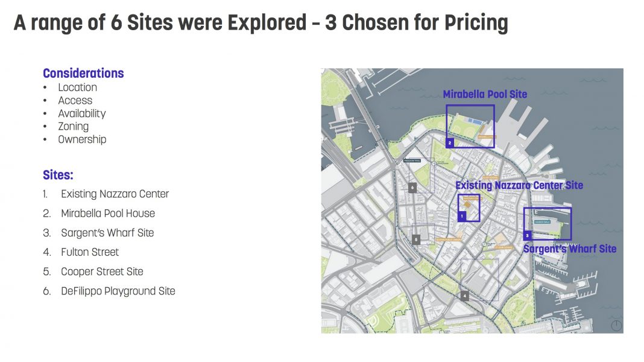Select the Sargent's Wharf Site map label
644x362 pixels.
coord(570,249)
